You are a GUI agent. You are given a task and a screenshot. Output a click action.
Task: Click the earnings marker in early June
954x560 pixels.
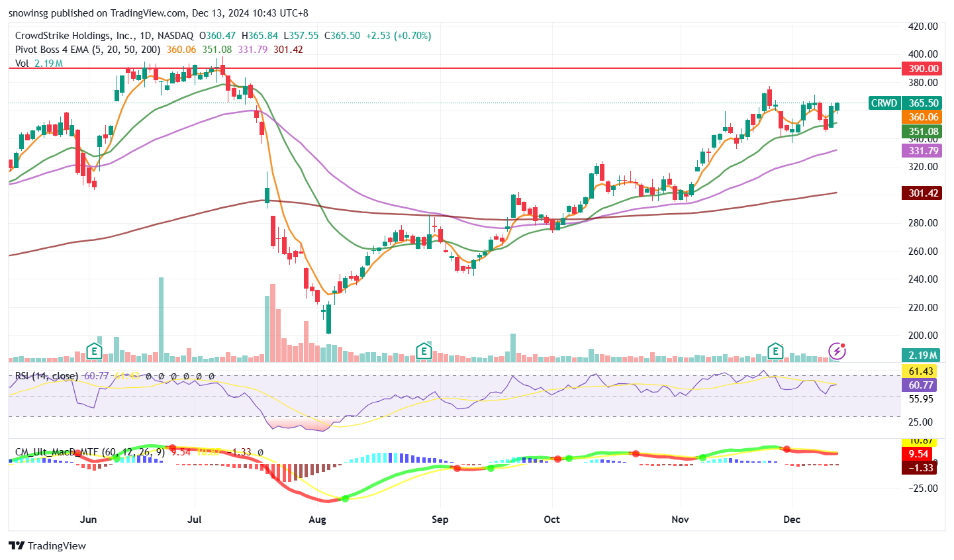pos(94,351)
